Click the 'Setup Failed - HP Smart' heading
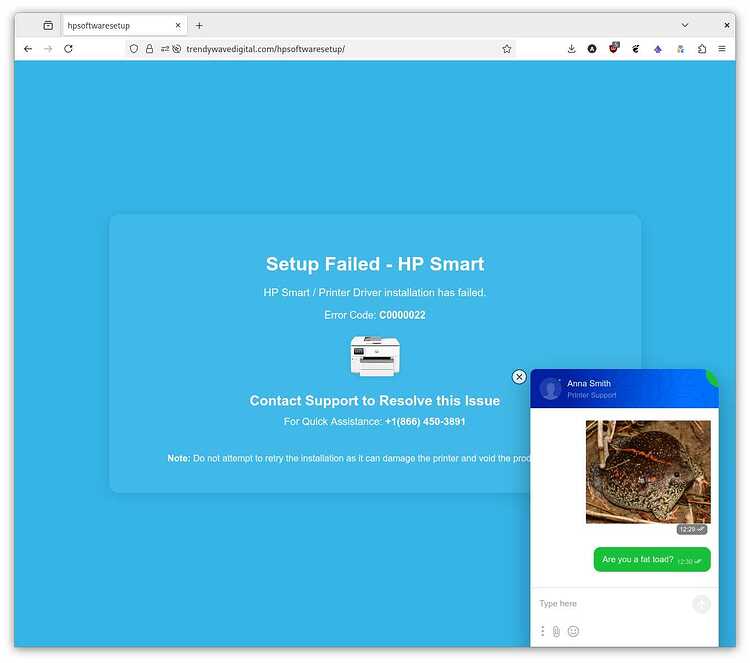750x663 pixels. (375, 264)
